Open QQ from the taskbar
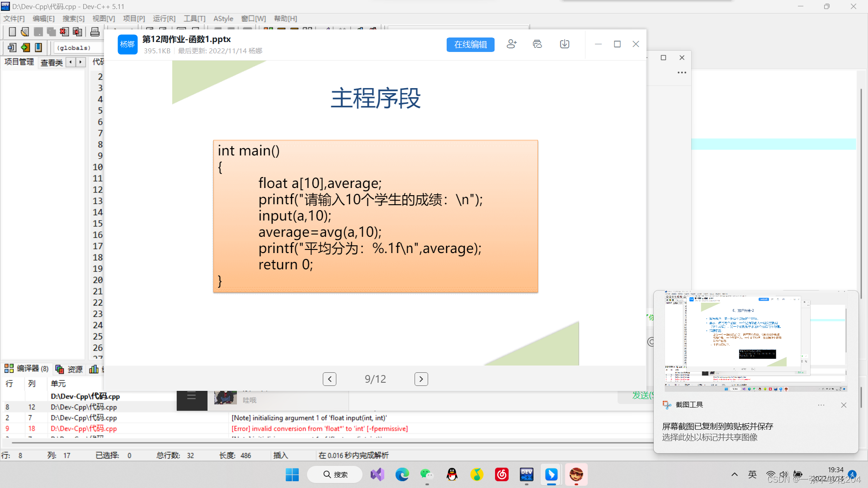The width and height of the screenshot is (868, 488). 452,474
